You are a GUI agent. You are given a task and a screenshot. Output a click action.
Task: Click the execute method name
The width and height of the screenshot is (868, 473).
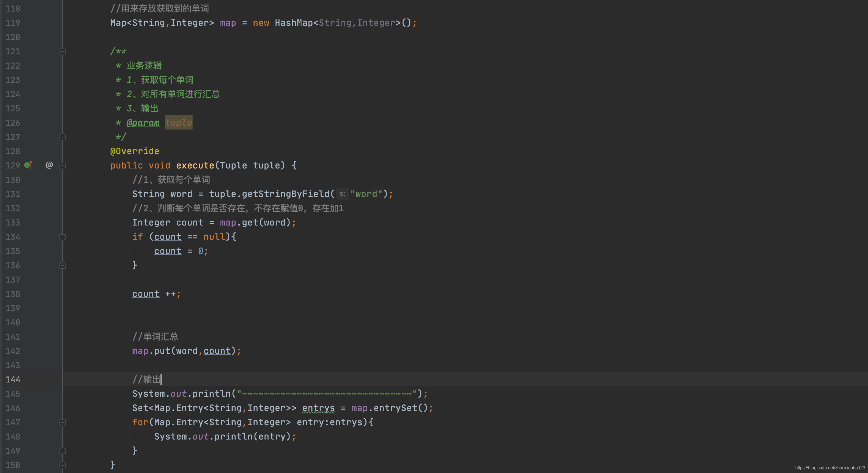click(195, 165)
